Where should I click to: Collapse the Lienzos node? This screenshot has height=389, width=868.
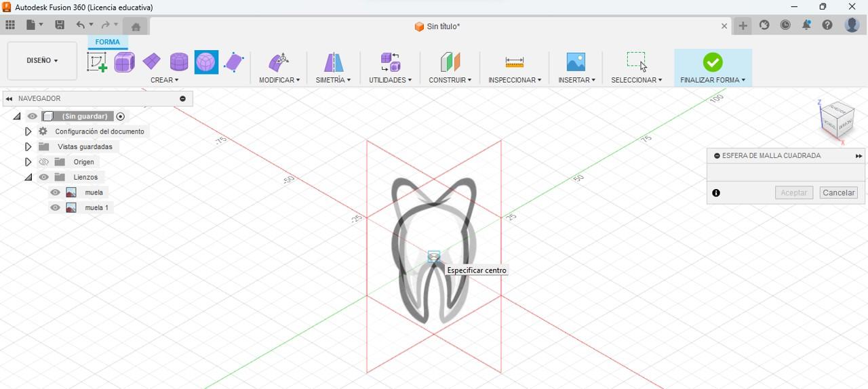(28, 177)
